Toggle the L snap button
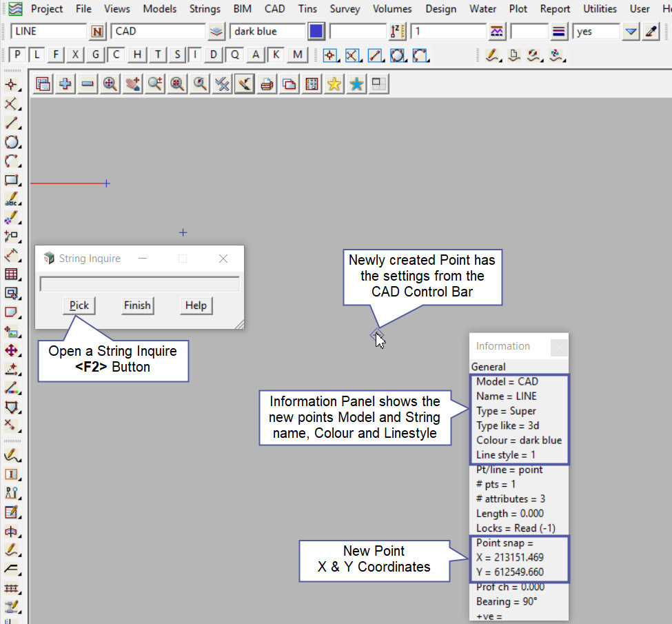Viewport: 672px width, 624px height. 37,55
